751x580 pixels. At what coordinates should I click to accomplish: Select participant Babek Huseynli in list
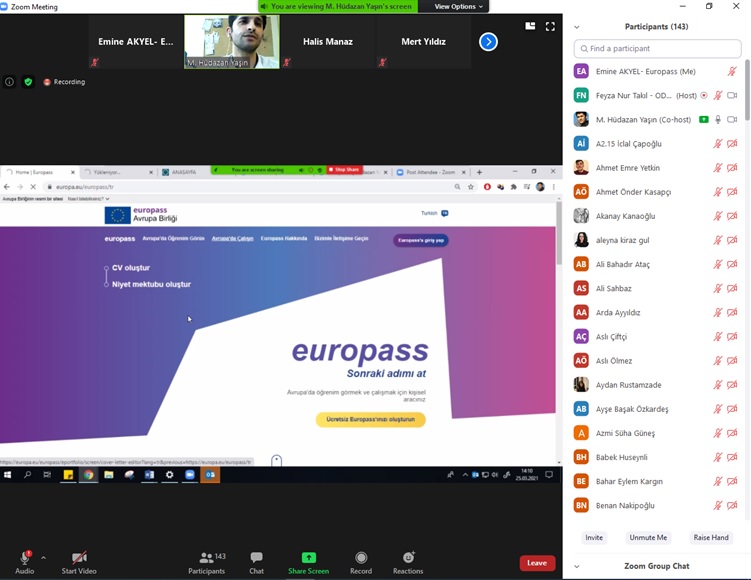tap(657, 457)
